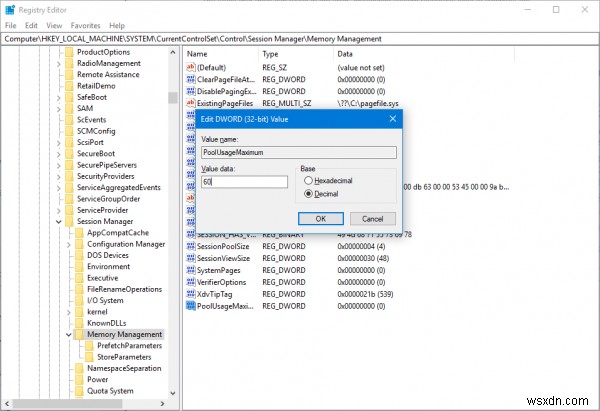This screenshot has height=411, width=600.
Task: Select the ExistingPageFiles multi-string icon
Action: (x=190, y=103)
